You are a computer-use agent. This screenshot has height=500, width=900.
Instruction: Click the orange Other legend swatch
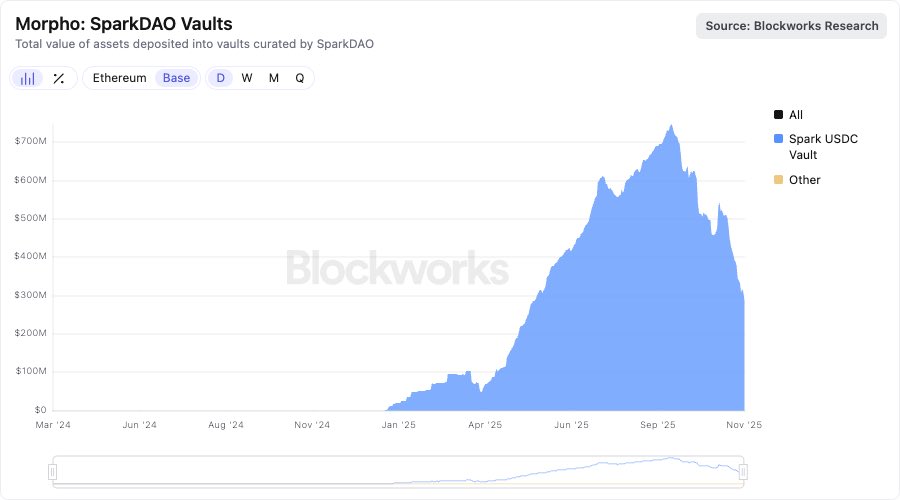[779, 180]
